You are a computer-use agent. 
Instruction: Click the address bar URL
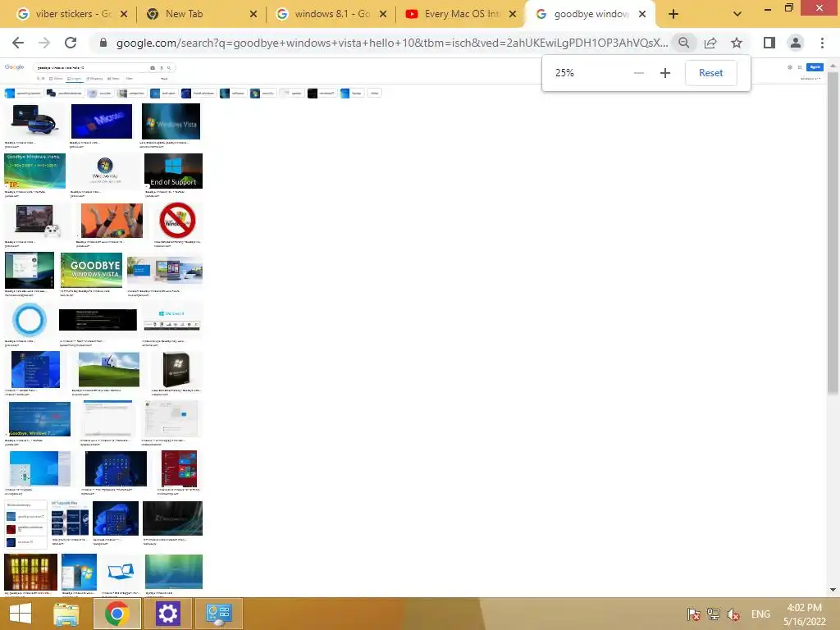pyautogui.click(x=392, y=43)
